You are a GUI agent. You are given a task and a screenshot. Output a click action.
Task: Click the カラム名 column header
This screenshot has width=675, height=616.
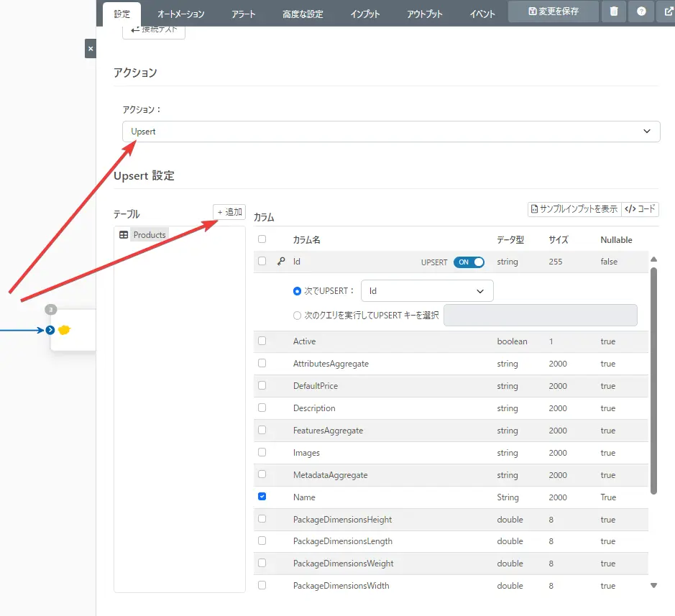pos(306,240)
